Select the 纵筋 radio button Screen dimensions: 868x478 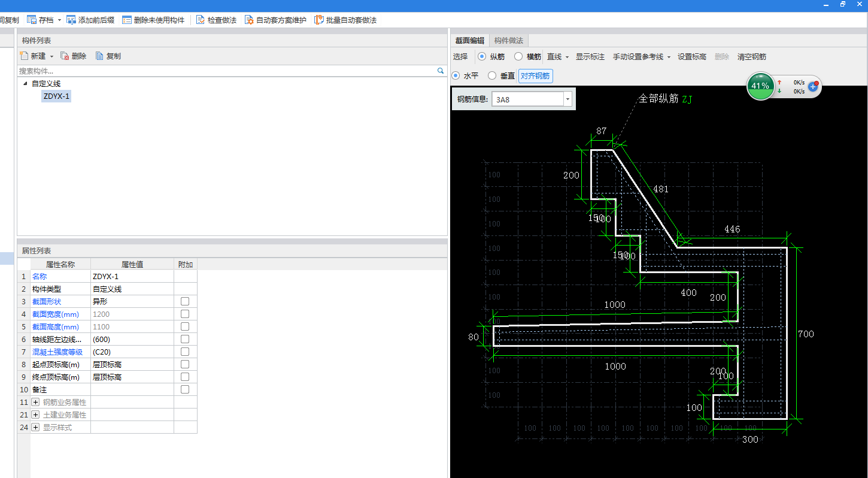482,56
